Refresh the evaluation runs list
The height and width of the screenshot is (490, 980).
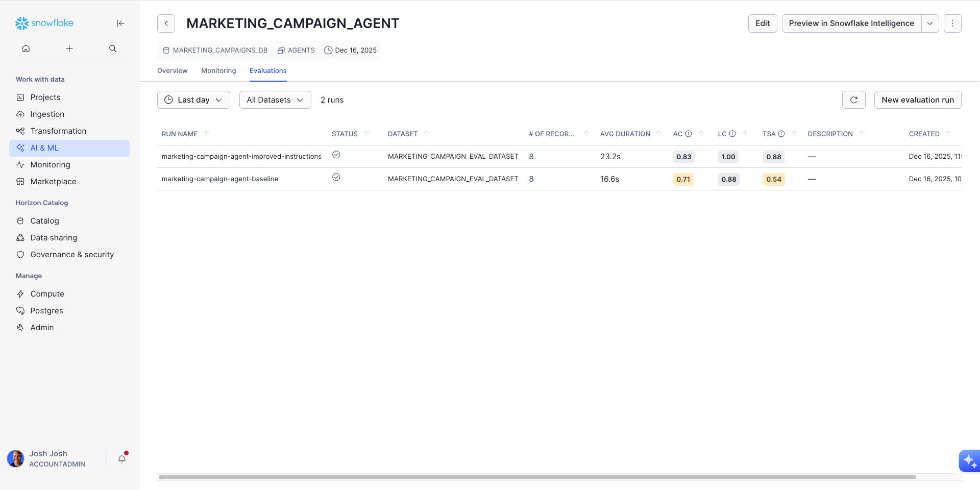click(x=853, y=100)
